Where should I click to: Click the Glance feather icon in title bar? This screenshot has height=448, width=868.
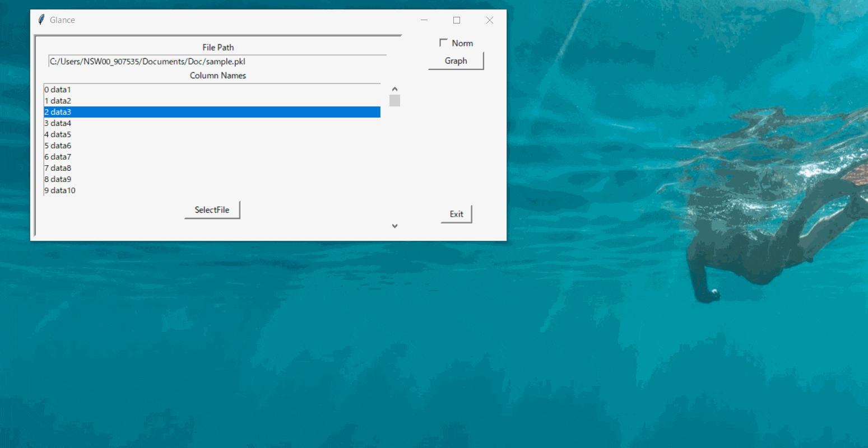coord(41,20)
